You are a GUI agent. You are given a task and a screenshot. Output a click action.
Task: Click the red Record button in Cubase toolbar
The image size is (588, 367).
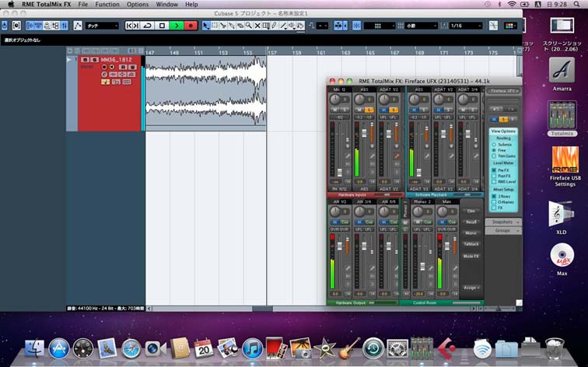point(191,26)
